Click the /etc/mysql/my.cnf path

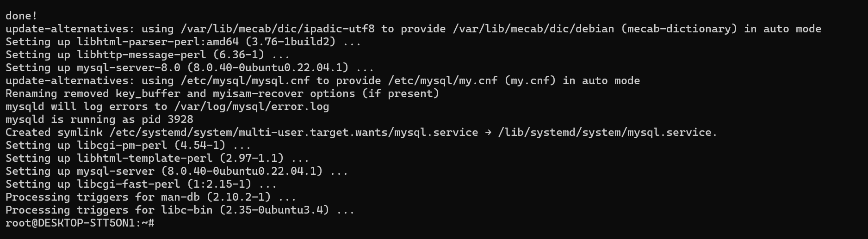coord(443,80)
